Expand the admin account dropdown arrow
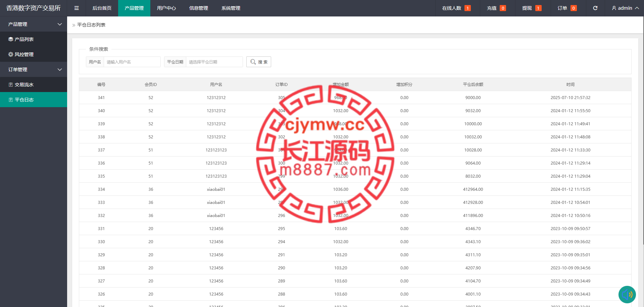 coord(637,8)
